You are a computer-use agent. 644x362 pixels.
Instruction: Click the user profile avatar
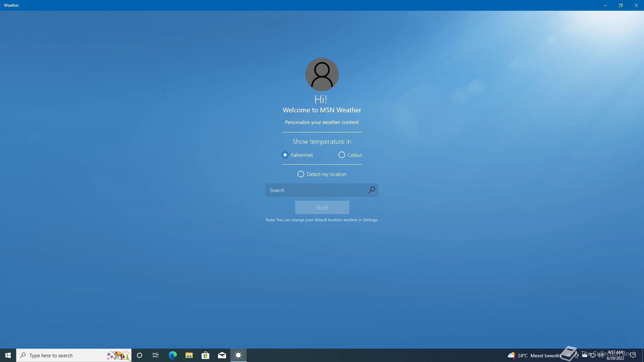click(322, 74)
